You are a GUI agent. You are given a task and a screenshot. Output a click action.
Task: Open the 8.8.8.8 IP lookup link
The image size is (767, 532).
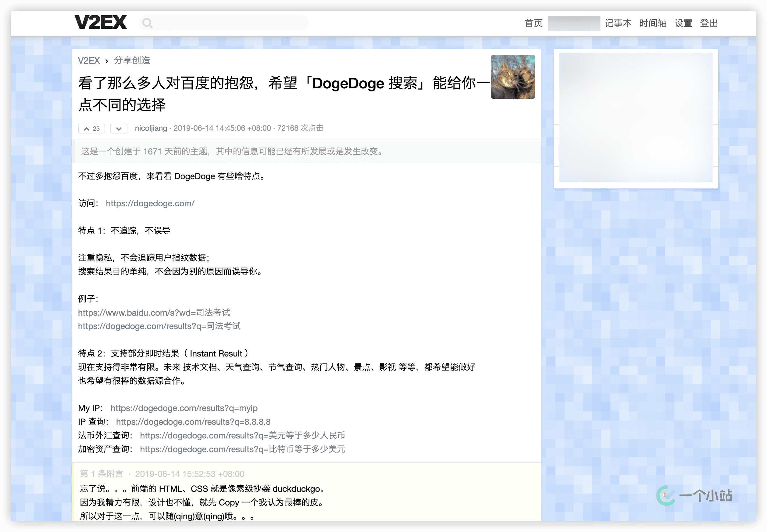(x=193, y=422)
